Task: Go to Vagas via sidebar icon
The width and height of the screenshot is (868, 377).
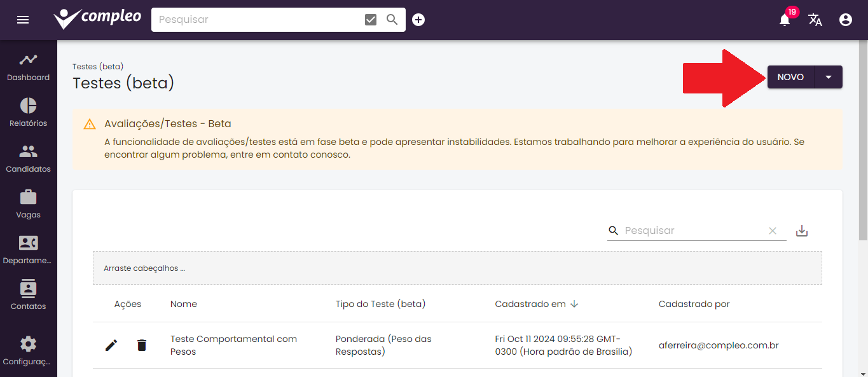Action: (28, 204)
